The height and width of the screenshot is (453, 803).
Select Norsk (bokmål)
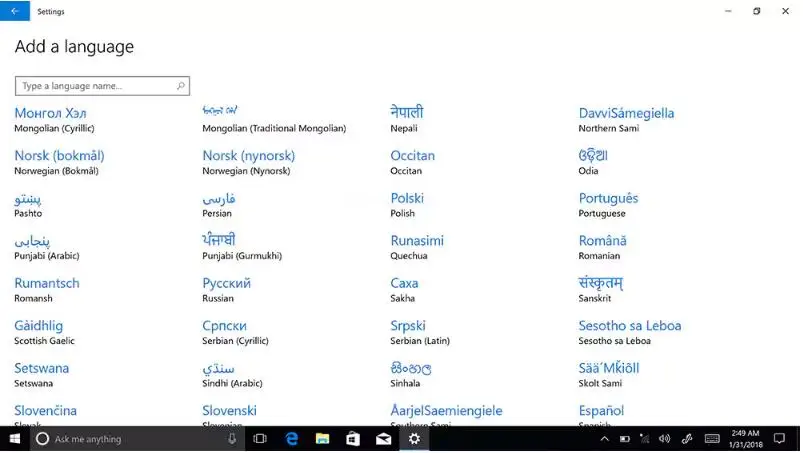(59, 162)
